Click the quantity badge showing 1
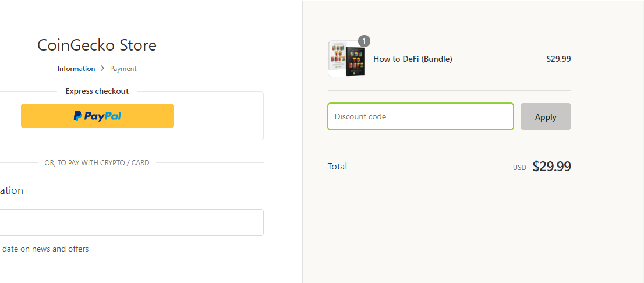This screenshot has height=283, width=644. [x=364, y=41]
